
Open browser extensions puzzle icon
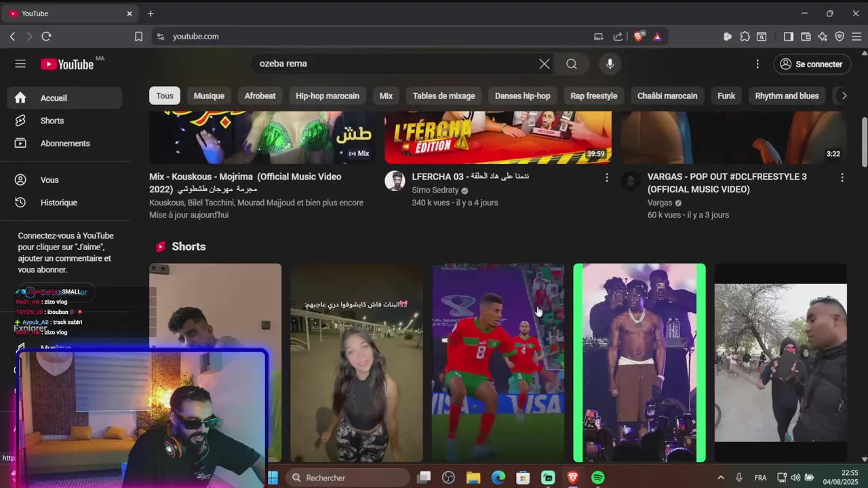tap(745, 37)
